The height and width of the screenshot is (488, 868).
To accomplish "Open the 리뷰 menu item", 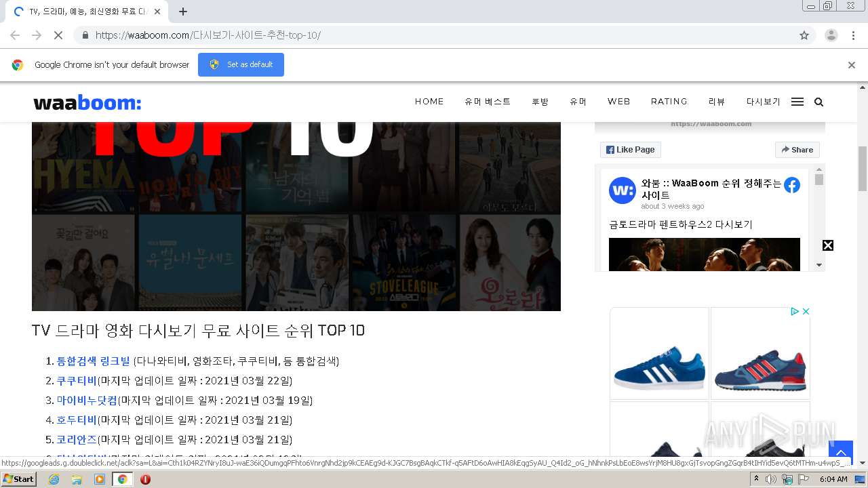I will 717,102.
